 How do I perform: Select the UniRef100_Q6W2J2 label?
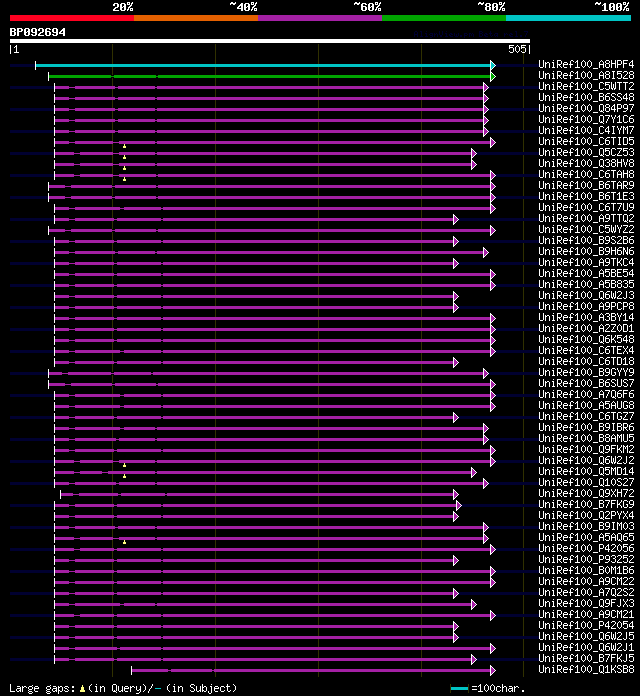[x=586, y=461]
